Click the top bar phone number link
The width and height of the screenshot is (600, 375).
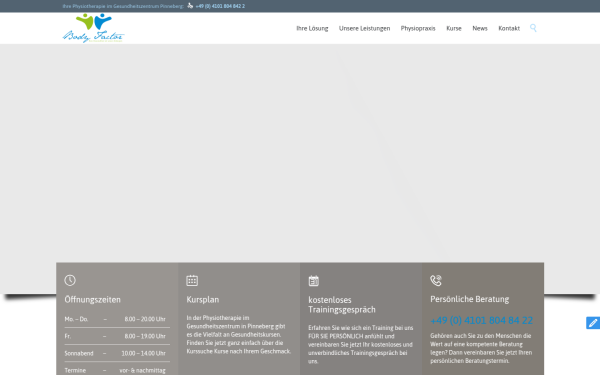(x=220, y=6)
